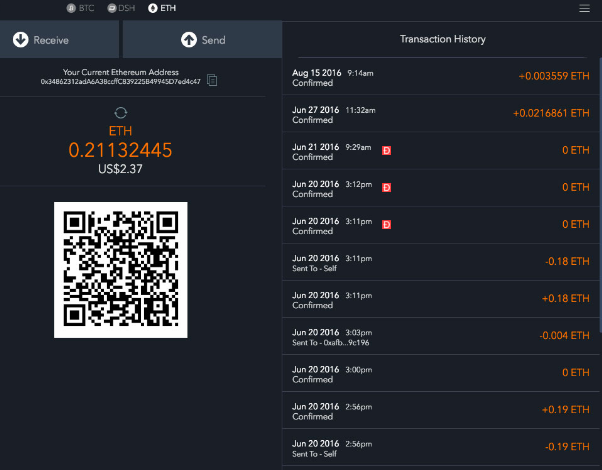Click the Dash logo icon beside DSH
602x470 pixels.
(x=112, y=8)
